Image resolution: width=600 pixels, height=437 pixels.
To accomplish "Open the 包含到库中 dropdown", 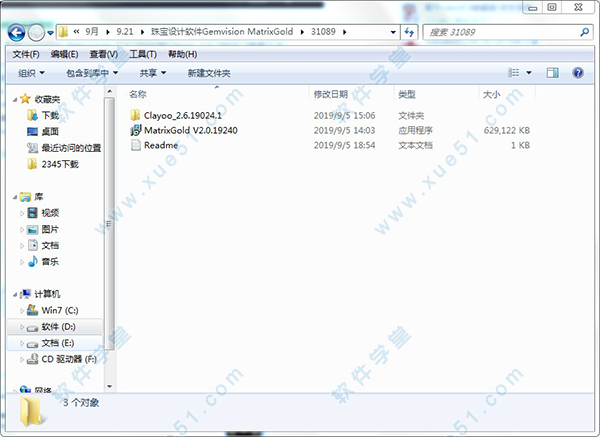I will pyautogui.click(x=92, y=73).
